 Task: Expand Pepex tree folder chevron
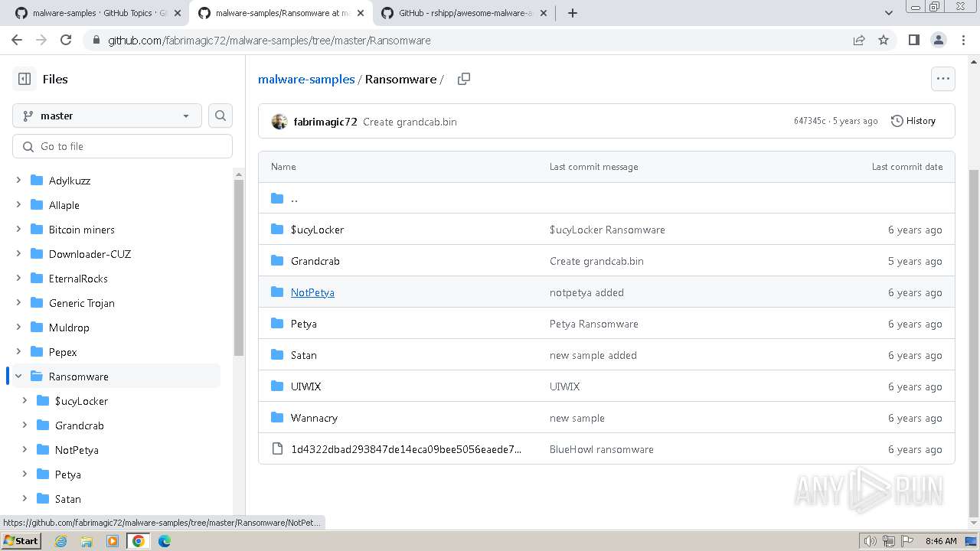point(18,352)
